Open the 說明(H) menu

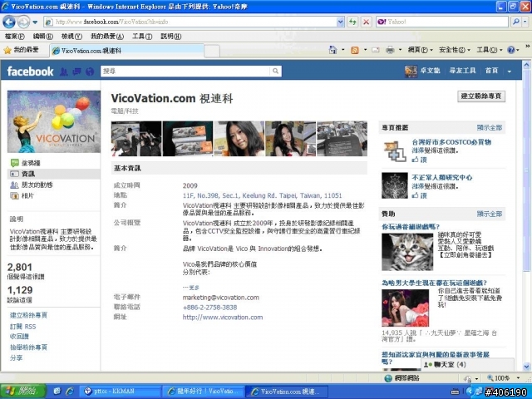(170, 37)
